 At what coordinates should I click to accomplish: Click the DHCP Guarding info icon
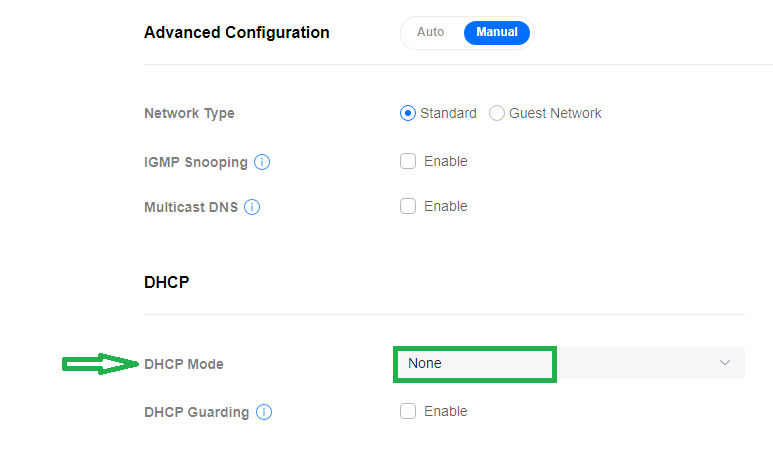pos(264,412)
